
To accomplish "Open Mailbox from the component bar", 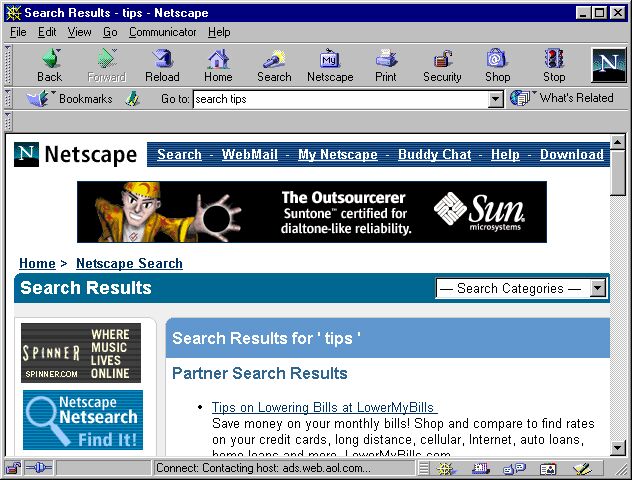I will 480,468.
